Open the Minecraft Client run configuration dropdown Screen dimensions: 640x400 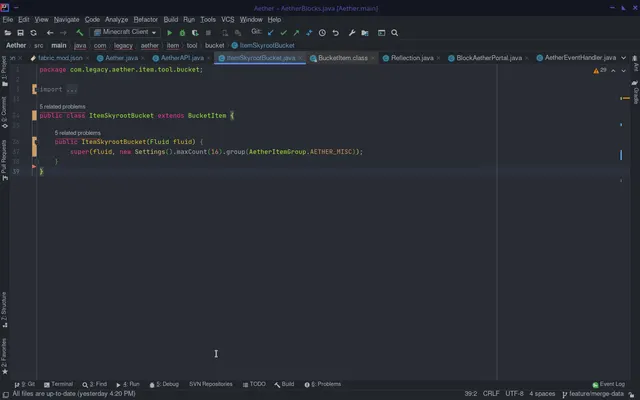click(125, 32)
